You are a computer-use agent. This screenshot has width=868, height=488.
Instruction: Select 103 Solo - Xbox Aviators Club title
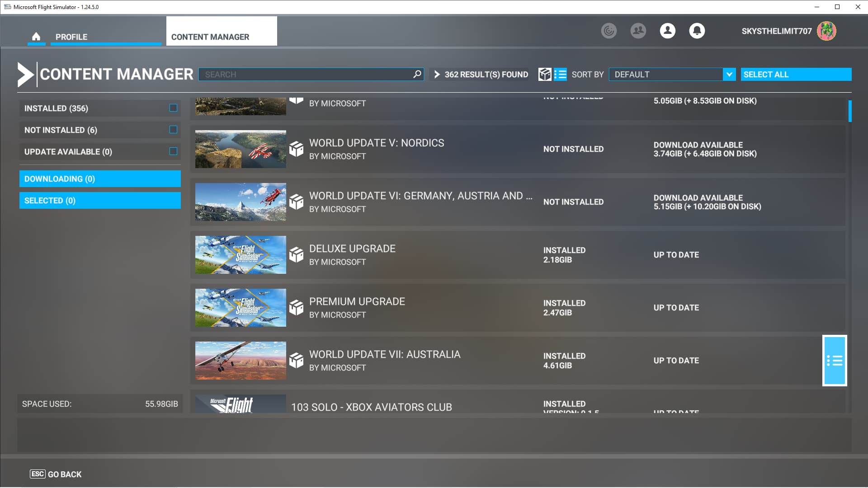tap(372, 407)
